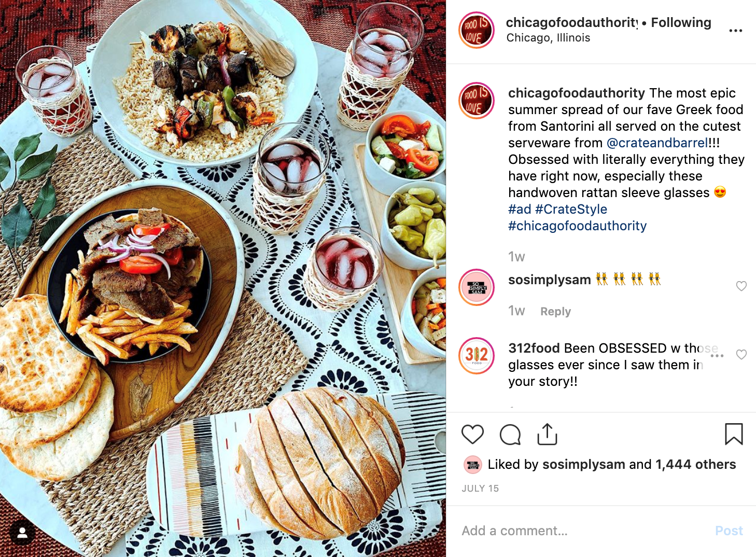Screen dimensions: 756x557
Task: Show tagged people on the photo
Action: coord(22,532)
